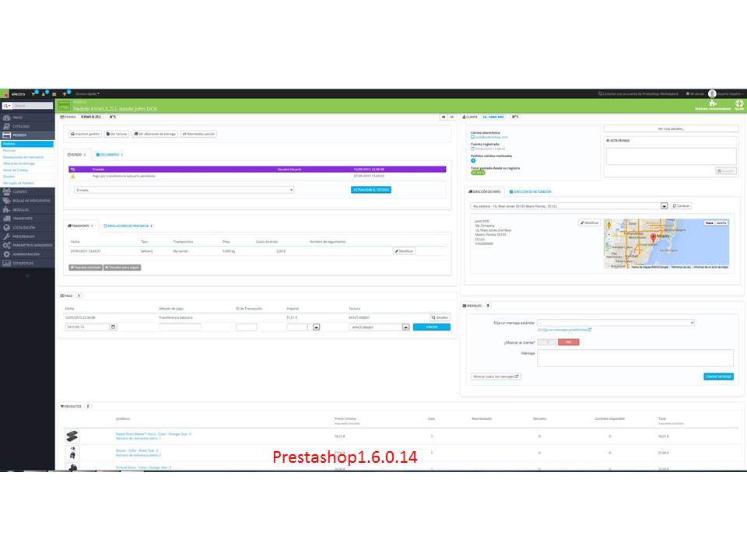The image size is (747, 560).
Task: Set "¿Mostrar al cliente?" toggle to NO
Action: click(568, 342)
